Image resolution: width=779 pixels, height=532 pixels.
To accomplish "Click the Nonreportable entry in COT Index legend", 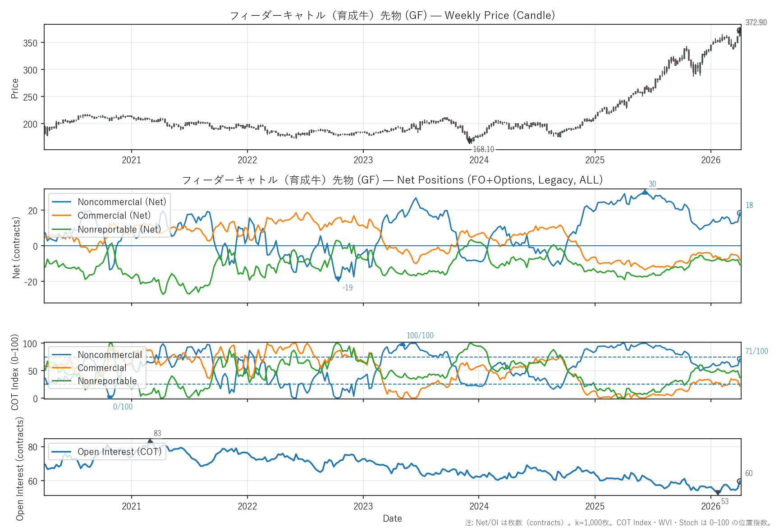I will [x=107, y=381].
